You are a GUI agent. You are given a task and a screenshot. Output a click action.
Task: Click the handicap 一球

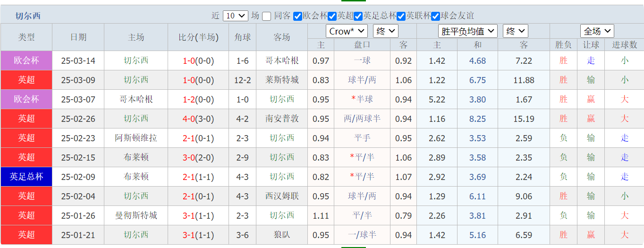point(362,60)
